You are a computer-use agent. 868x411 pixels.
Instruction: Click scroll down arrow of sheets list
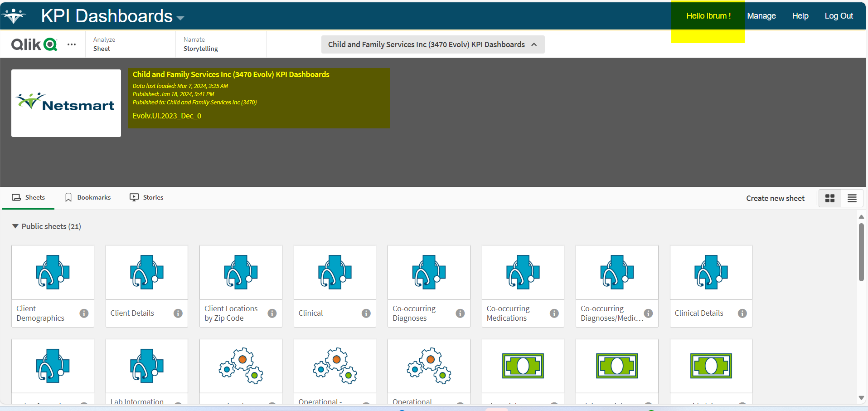861,398
